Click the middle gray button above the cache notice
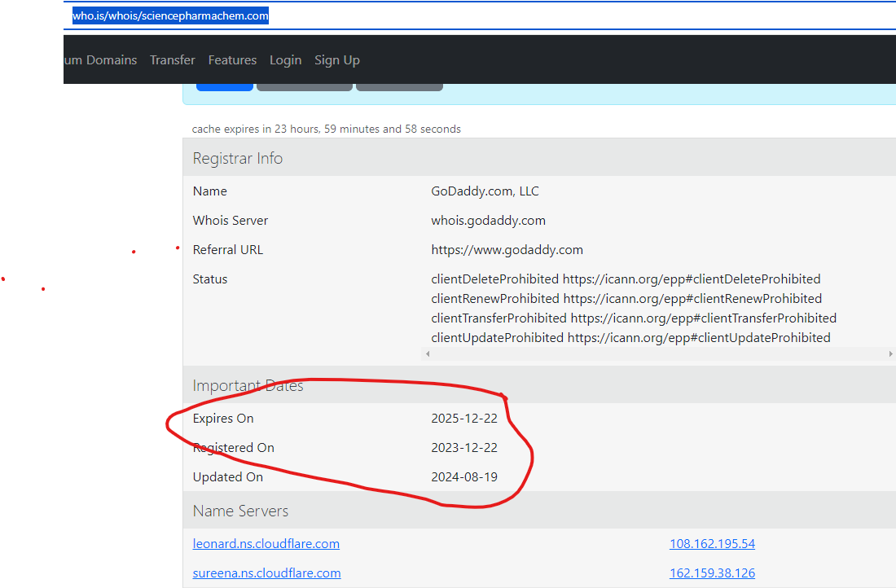The width and height of the screenshot is (896, 588). click(305, 86)
